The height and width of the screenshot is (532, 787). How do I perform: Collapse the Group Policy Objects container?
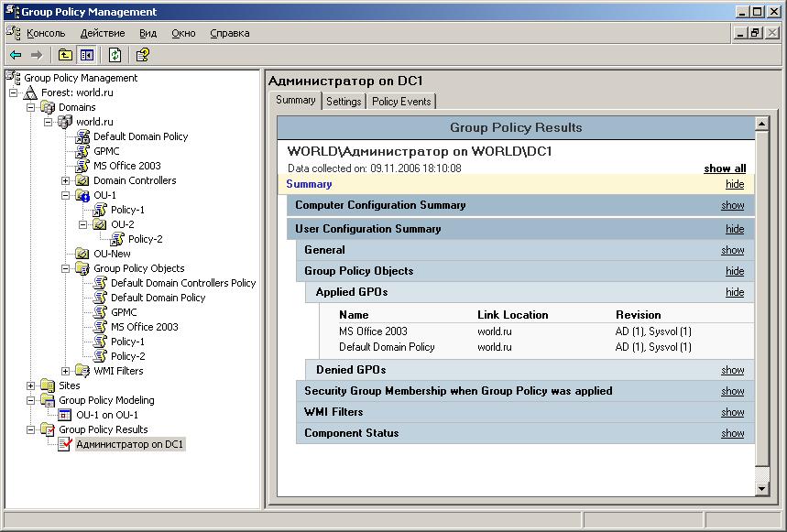[65, 269]
